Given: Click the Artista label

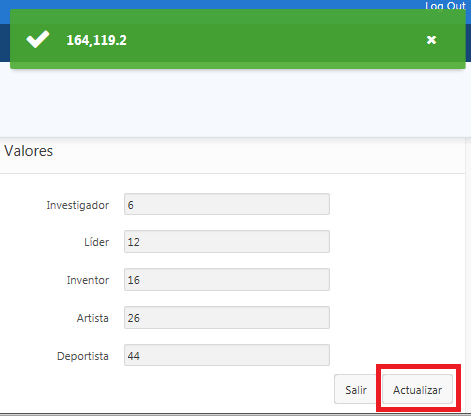Looking at the screenshot, I should [93, 318].
